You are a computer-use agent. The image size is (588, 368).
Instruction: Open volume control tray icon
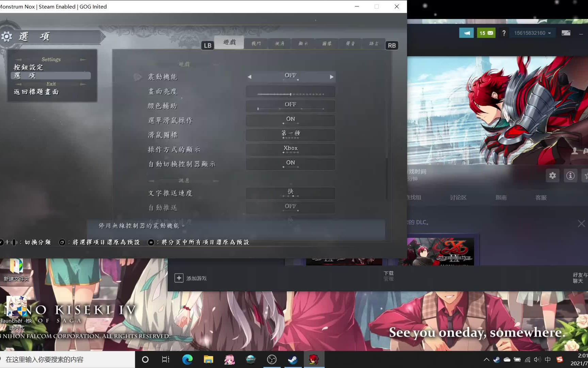[537, 359]
